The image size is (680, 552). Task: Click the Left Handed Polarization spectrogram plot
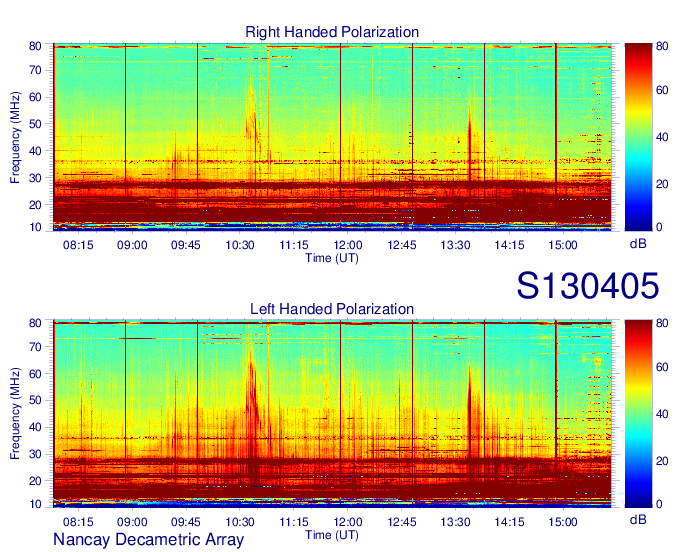[x=332, y=414]
